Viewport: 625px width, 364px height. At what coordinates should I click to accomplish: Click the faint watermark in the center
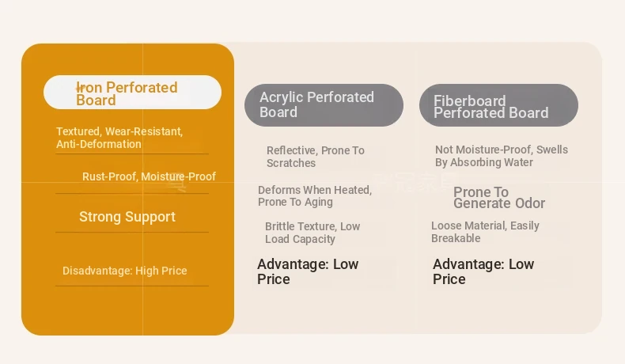(415, 183)
